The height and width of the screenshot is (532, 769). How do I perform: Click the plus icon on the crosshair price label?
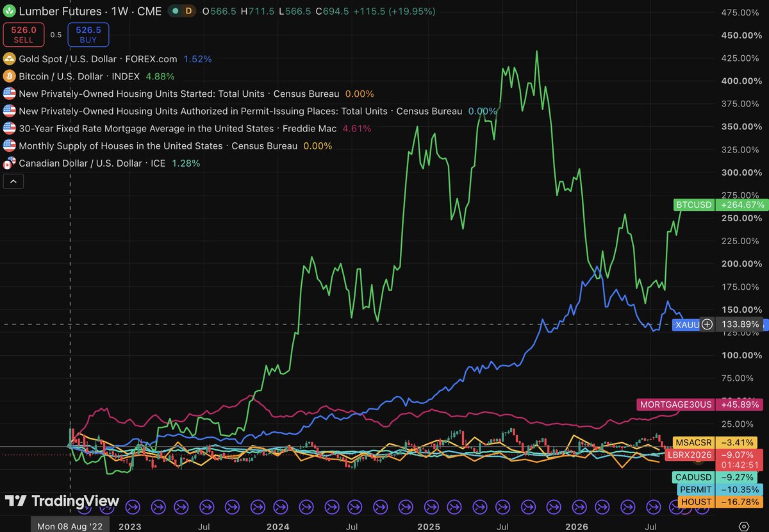pyautogui.click(x=707, y=324)
